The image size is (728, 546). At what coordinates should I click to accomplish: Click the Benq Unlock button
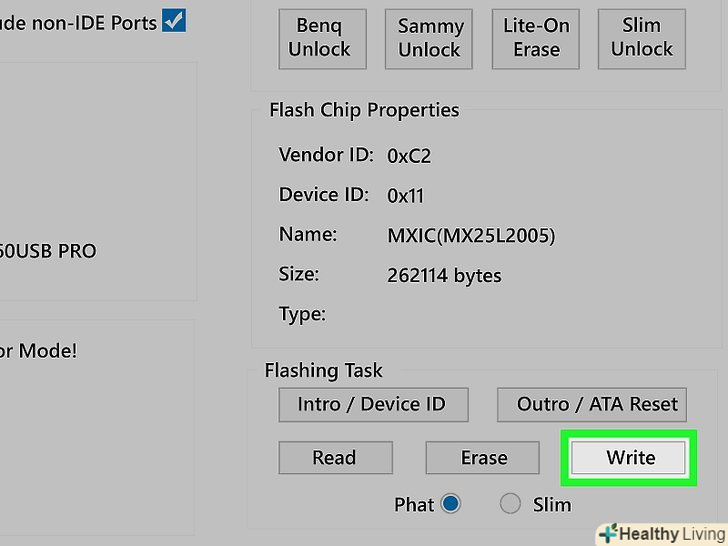320,39
